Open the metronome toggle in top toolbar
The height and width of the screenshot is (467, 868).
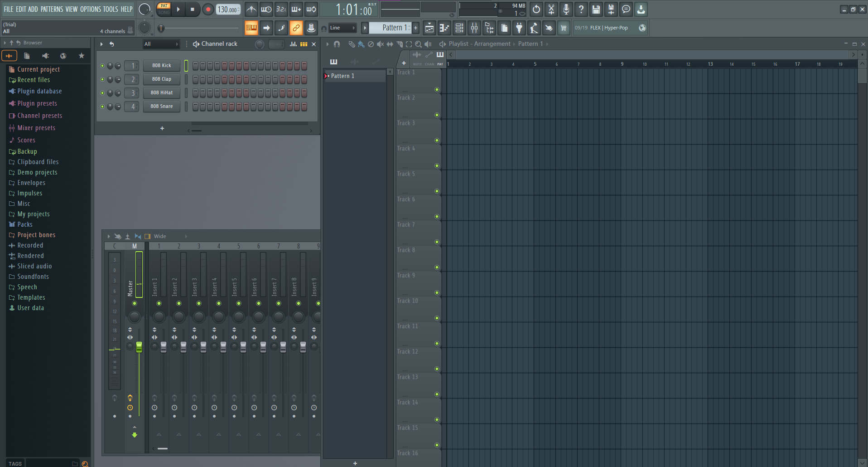251,9
